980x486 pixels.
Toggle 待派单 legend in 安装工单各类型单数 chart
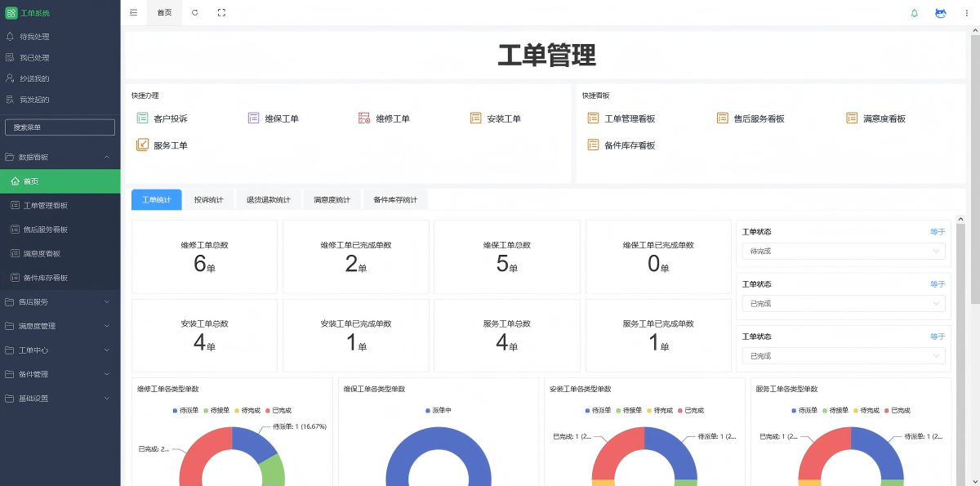coord(598,410)
